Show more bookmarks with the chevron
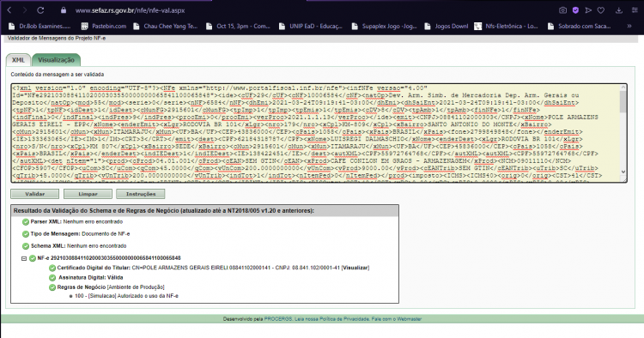The width and height of the screenshot is (644, 338). coord(629,26)
